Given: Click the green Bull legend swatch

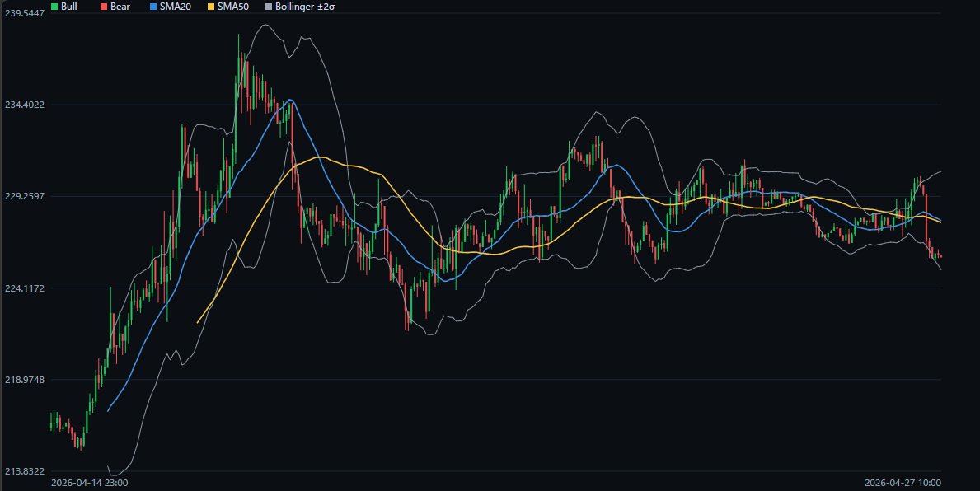Looking at the screenshot, I should tap(54, 6).
